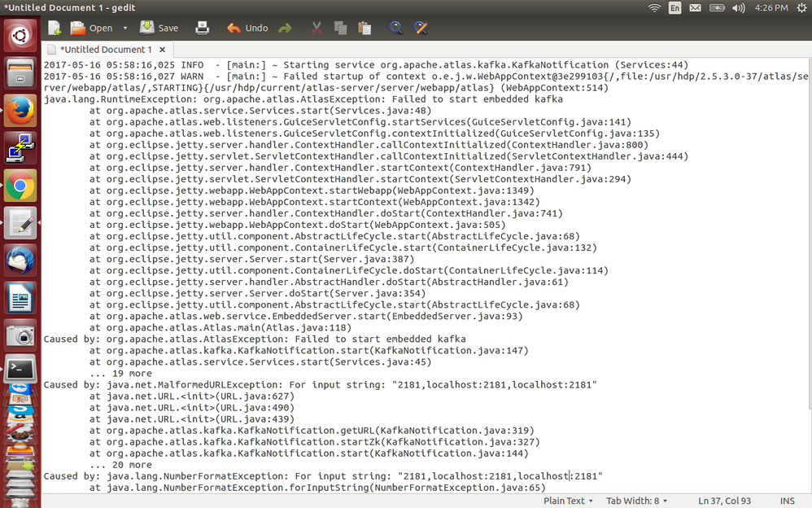Click the 'KafkaNotification.getURL' stack line
This screenshot has height=508, width=812.
(312, 430)
